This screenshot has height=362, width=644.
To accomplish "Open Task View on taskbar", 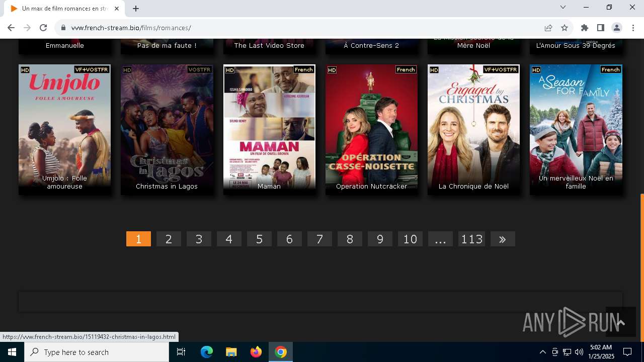I will (x=181, y=352).
